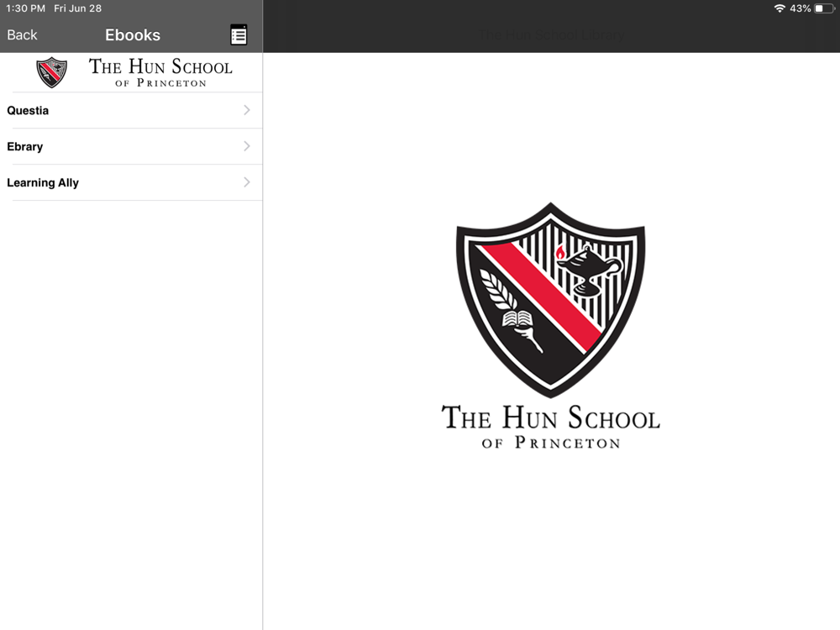Tap the battery indicator icon
The height and width of the screenshot is (630, 840).
pos(825,8)
